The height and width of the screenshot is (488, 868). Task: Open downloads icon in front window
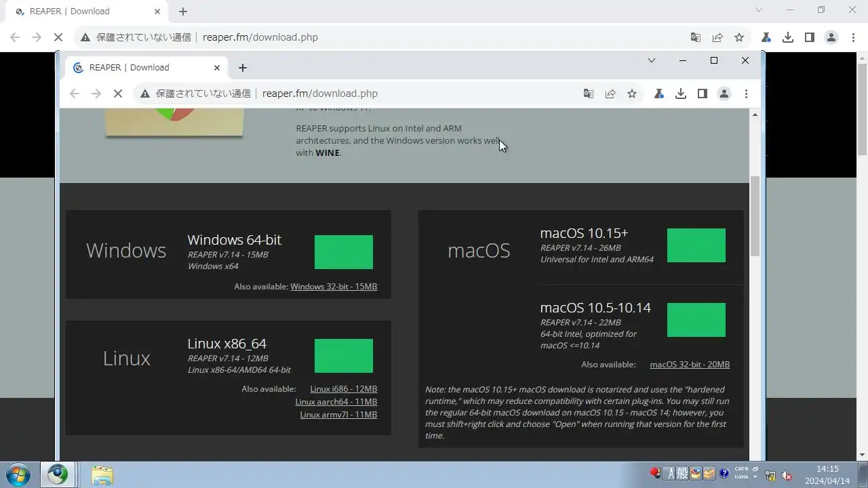tap(681, 94)
